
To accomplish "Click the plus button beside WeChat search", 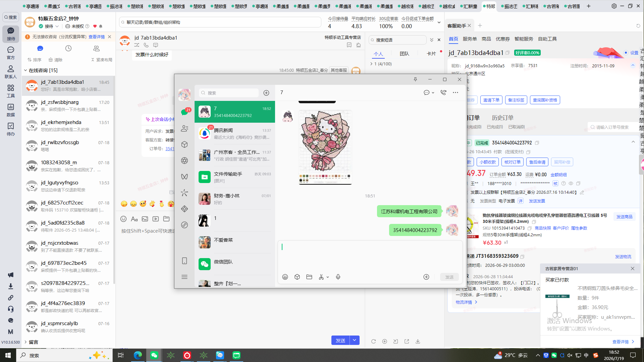I will [266, 93].
